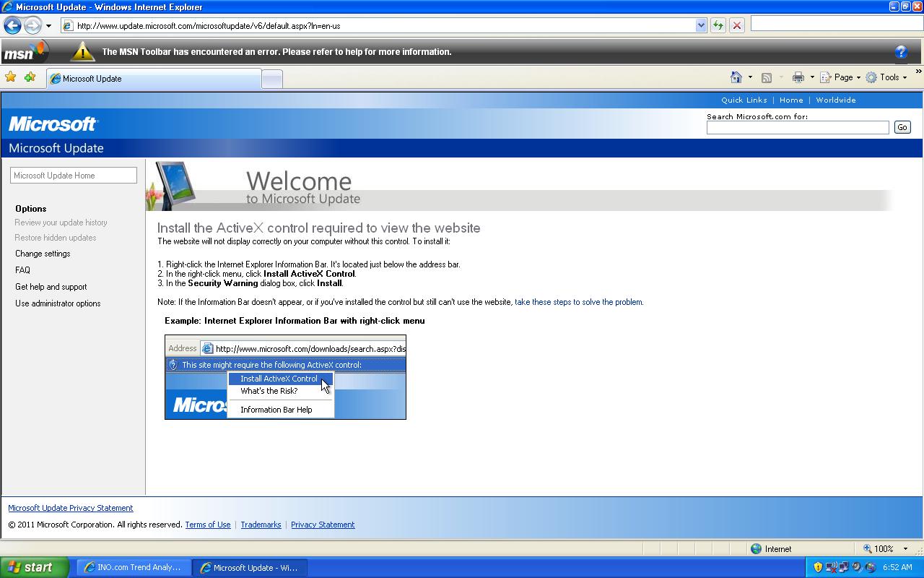Screen dimensions: 924x578
Task: Click the Add to Favorites icon
Action: (30, 77)
